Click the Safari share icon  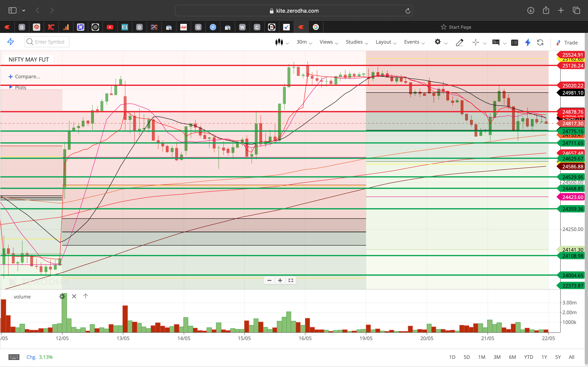pyautogui.click(x=546, y=10)
